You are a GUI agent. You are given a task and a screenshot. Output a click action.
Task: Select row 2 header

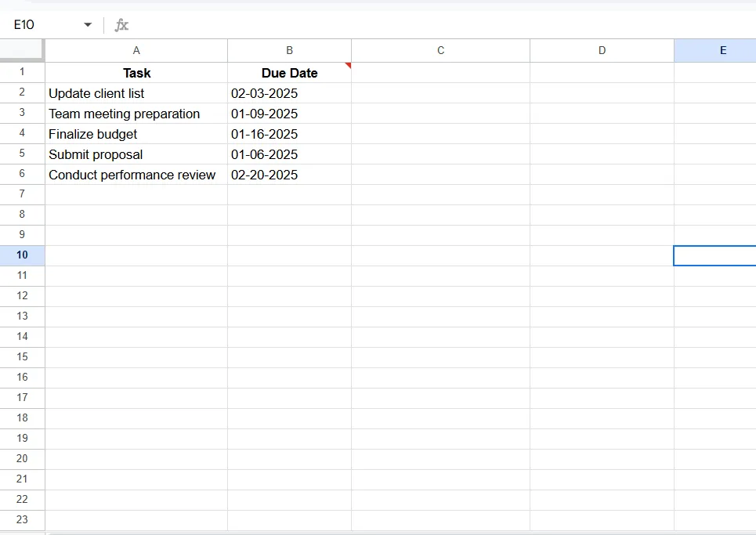click(x=22, y=92)
